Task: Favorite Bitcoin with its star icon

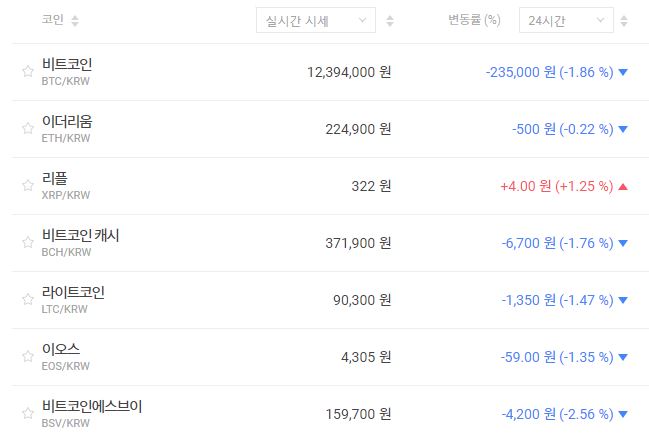Action: 28,72
